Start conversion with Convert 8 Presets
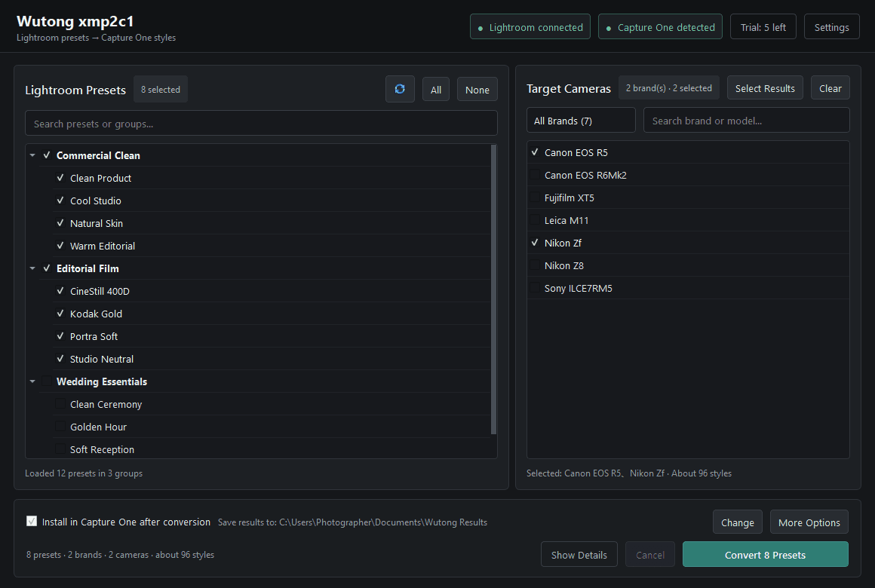Image resolution: width=875 pixels, height=588 pixels. click(x=765, y=555)
